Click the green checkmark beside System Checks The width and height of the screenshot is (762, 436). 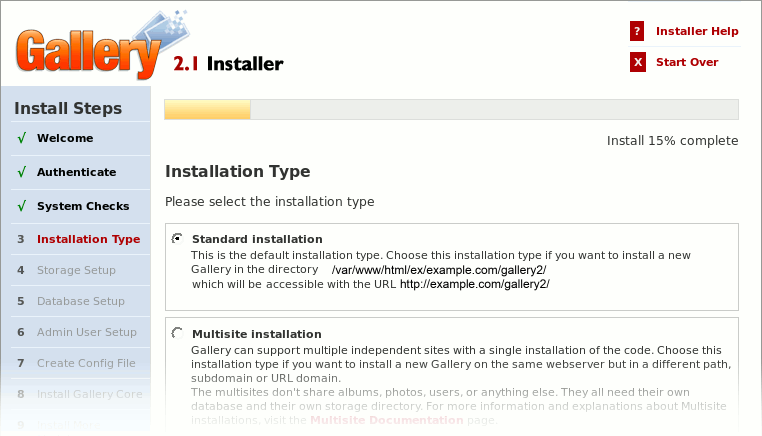click(x=22, y=206)
